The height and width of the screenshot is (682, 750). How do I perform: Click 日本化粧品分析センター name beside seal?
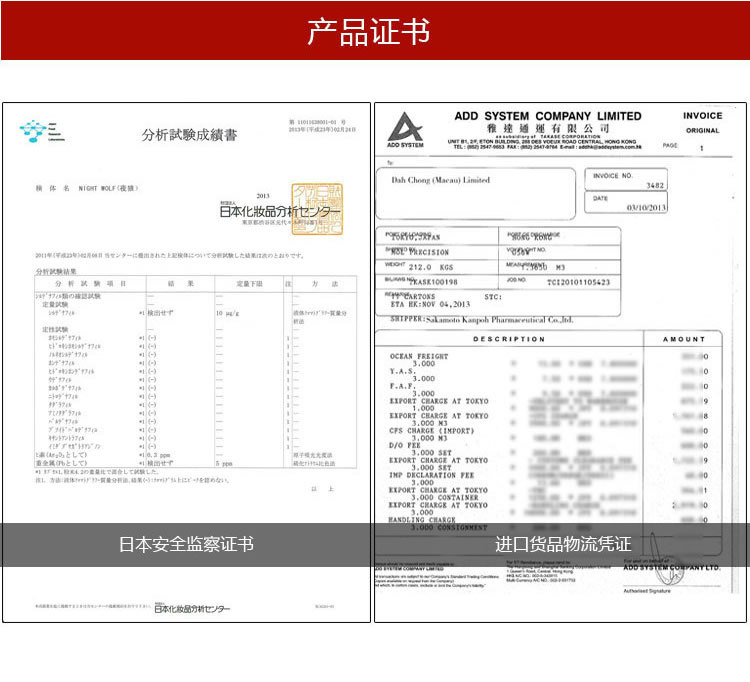point(279,211)
